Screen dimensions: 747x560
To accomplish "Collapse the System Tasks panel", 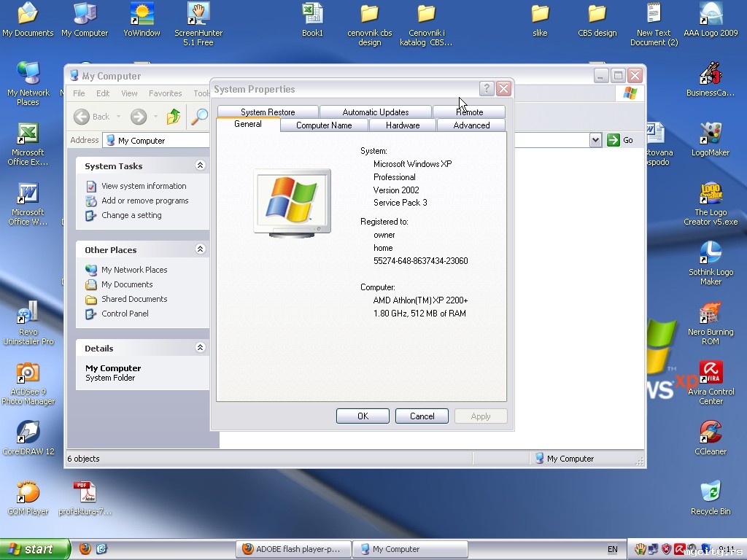I will (x=200, y=166).
